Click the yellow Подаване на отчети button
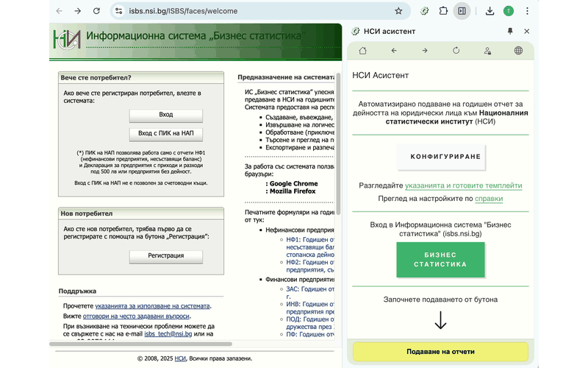The image size is (588, 368). [x=440, y=352]
